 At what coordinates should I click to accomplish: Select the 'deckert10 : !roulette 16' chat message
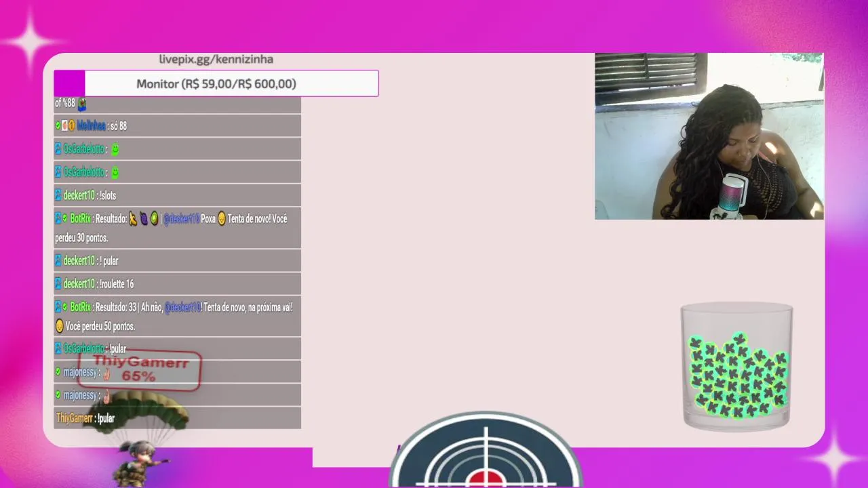coord(177,283)
